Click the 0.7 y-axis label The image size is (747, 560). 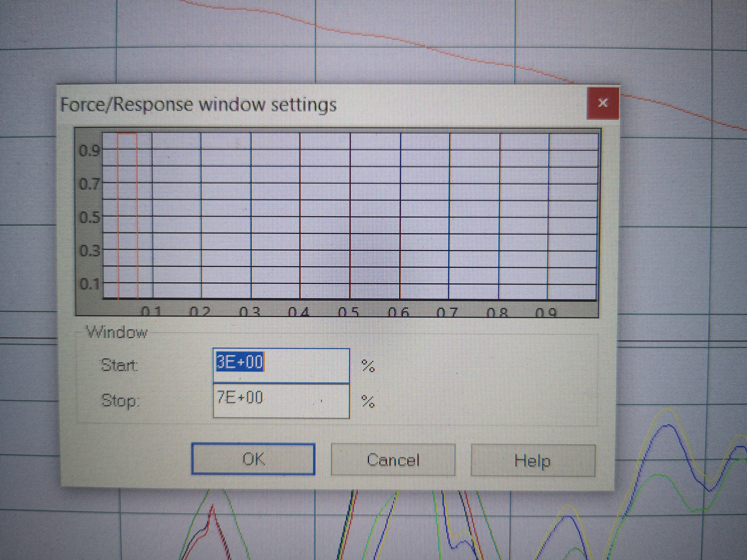[90, 184]
